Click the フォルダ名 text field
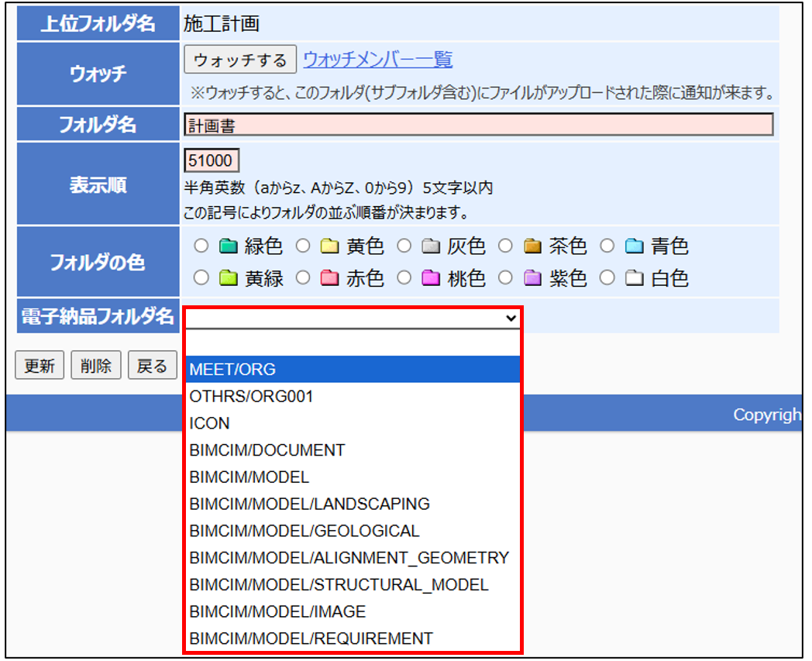Screen dimensions: 812x661 click(478, 125)
